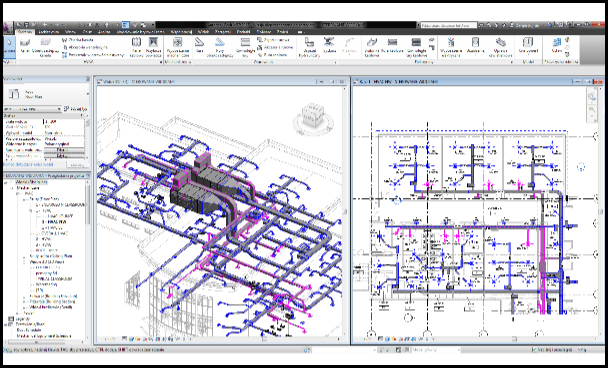This screenshot has height=368, width=608.
Task: Select the Lighting Fixture tool icon
Action: pyautogui.click(x=500, y=42)
